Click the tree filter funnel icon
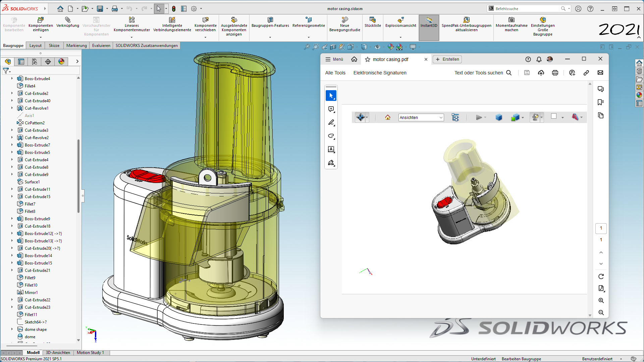This screenshot has height=362, width=644. click(x=6, y=71)
